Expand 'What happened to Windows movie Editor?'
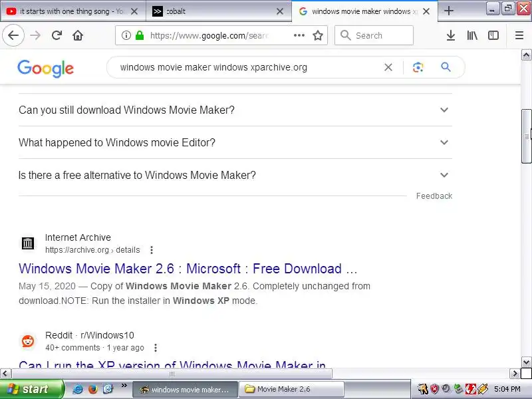Image resolution: width=532 pixels, height=399 pixels. point(235,142)
